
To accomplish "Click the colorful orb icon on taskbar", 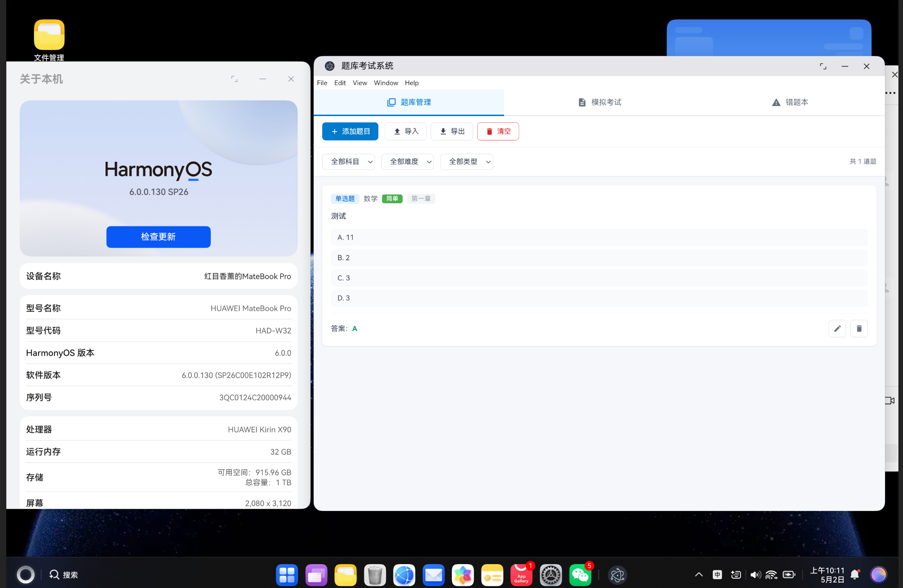I will (x=879, y=575).
